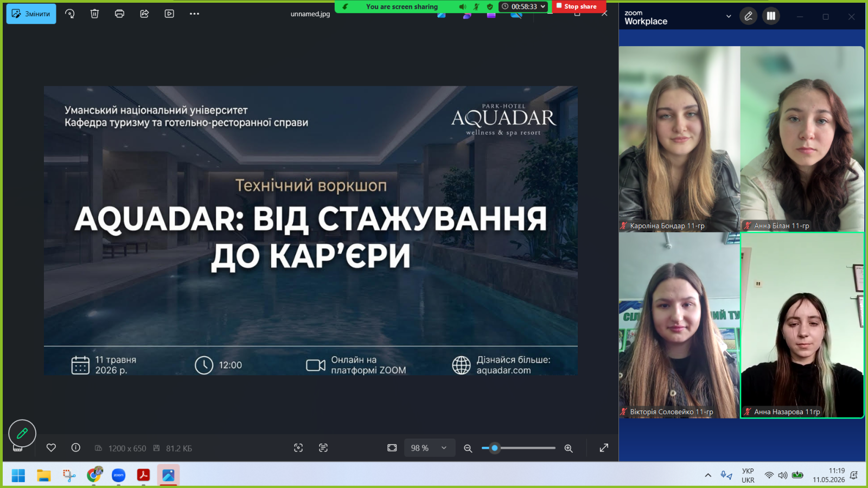868x488 pixels.
Task: Click the You are screen sharing label
Action: tap(401, 7)
